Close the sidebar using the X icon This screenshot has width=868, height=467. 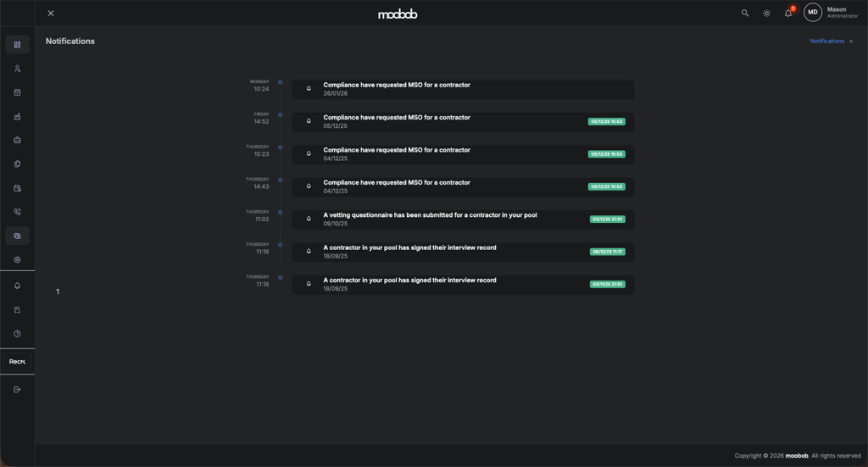(x=51, y=14)
